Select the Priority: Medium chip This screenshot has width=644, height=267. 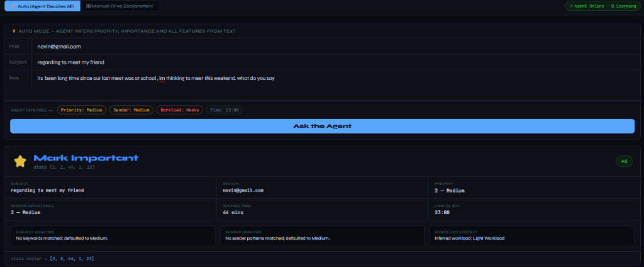81,110
